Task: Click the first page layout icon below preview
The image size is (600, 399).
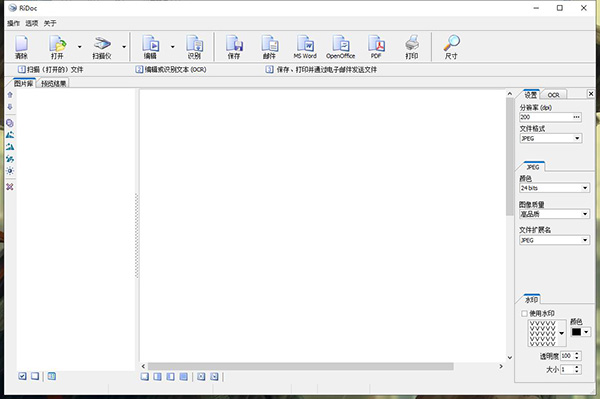Action: pos(145,377)
